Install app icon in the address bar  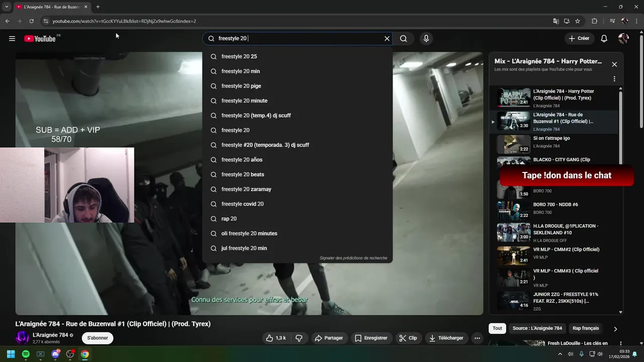click(567, 21)
